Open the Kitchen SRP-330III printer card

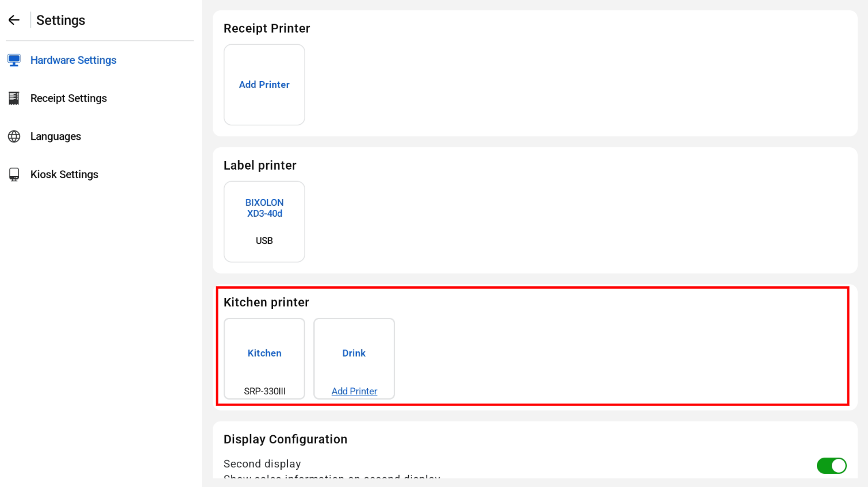click(264, 359)
